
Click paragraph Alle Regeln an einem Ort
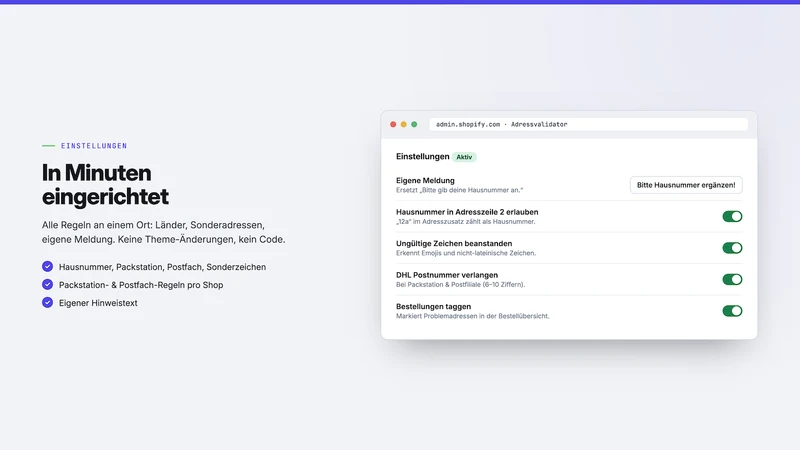[163, 232]
